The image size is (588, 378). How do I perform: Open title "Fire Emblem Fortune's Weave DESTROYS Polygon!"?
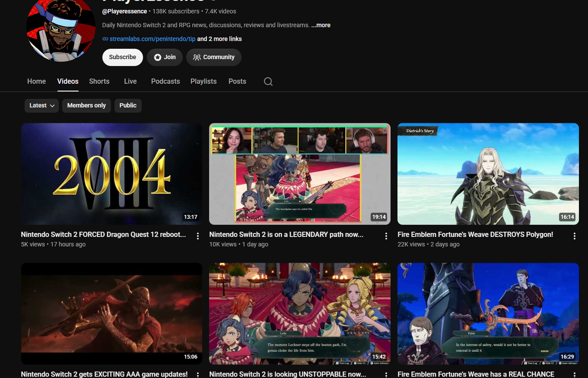[475, 235]
